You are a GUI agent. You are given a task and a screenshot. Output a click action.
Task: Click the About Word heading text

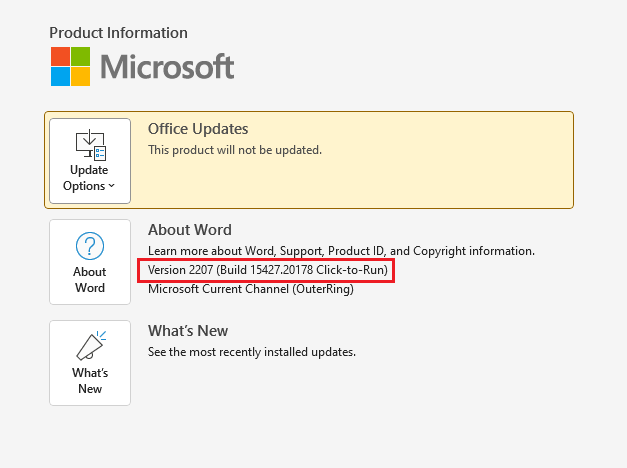click(x=190, y=230)
